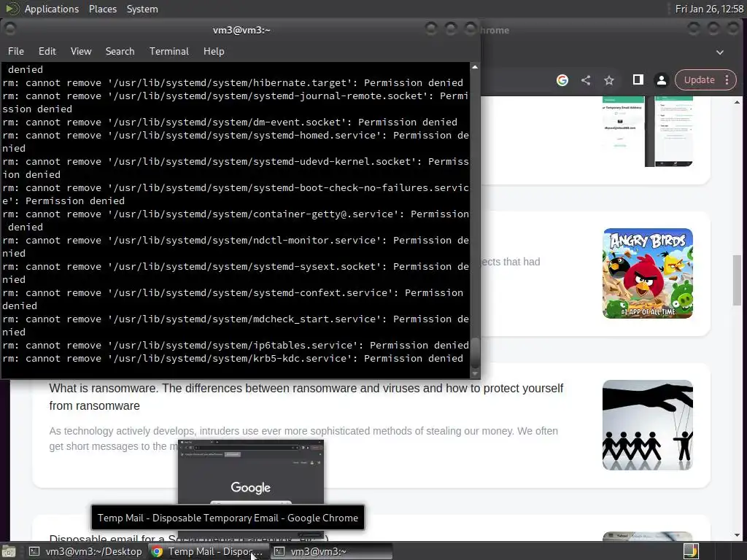747x560 pixels.
Task: Open the terminal Edit menu
Action: point(47,51)
